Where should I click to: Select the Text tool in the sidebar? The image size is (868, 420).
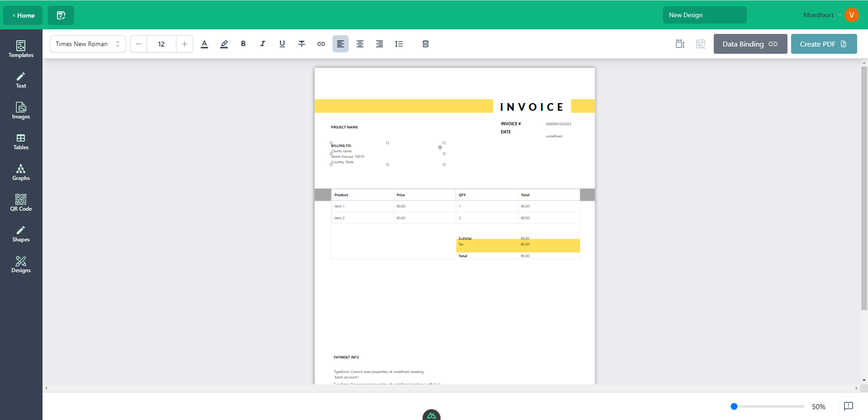20,80
